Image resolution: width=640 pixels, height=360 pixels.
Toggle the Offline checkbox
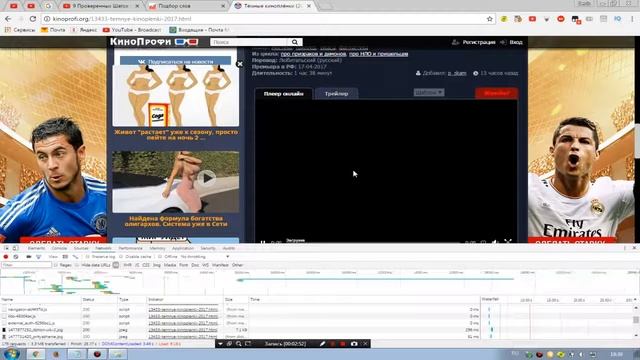click(x=160, y=257)
